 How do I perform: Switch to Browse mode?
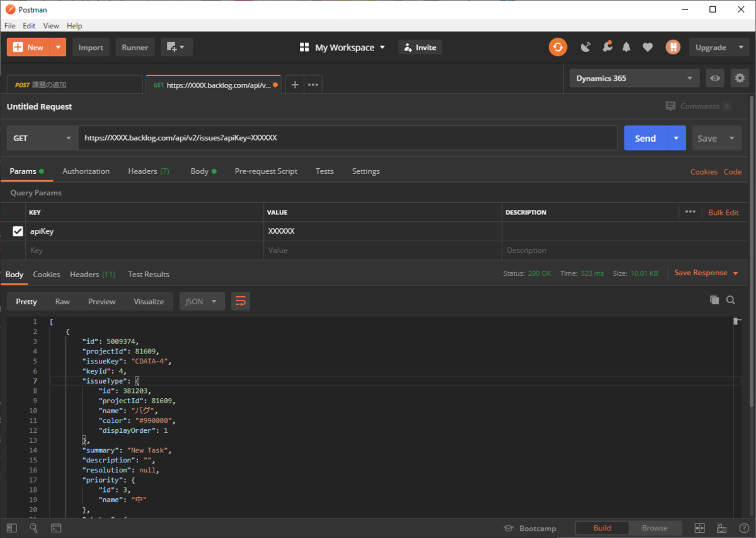pos(655,528)
